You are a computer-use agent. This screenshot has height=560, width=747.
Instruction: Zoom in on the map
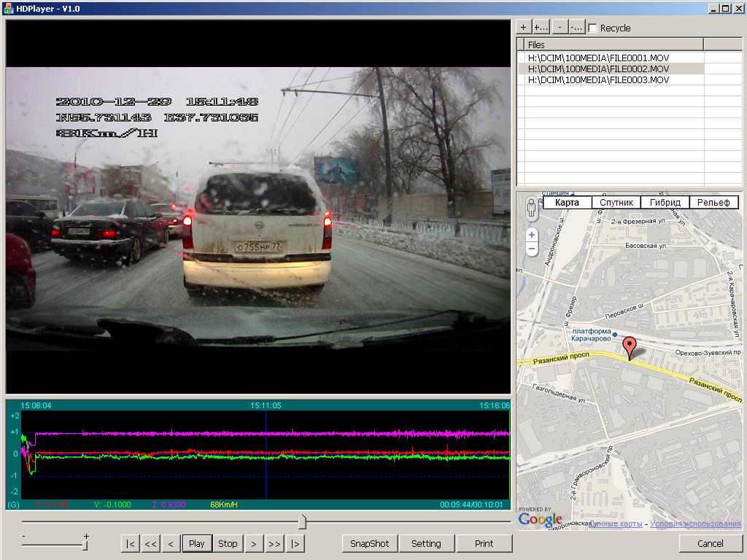click(531, 235)
